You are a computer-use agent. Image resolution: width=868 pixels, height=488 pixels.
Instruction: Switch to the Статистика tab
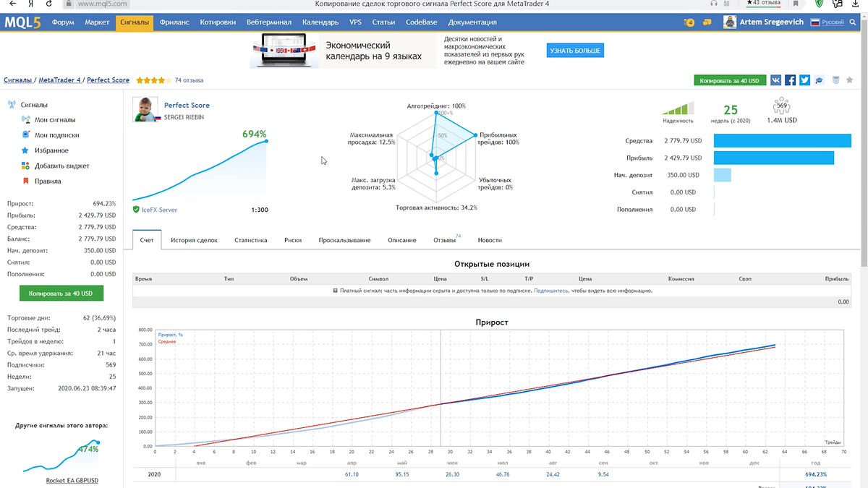click(251, 240)
